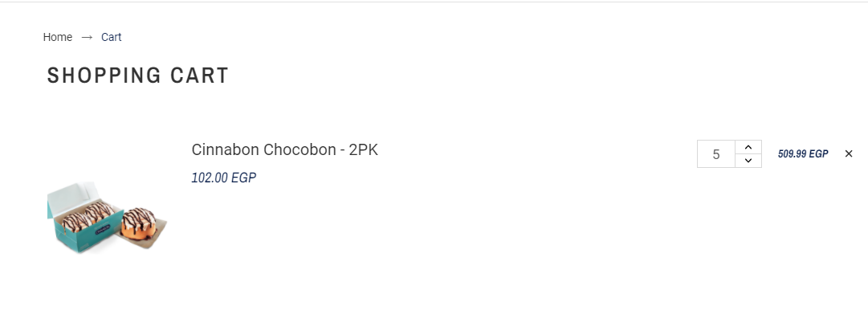Click the breadcrumb arrow separator icon

pyautogui.click(x=87, y=37)
